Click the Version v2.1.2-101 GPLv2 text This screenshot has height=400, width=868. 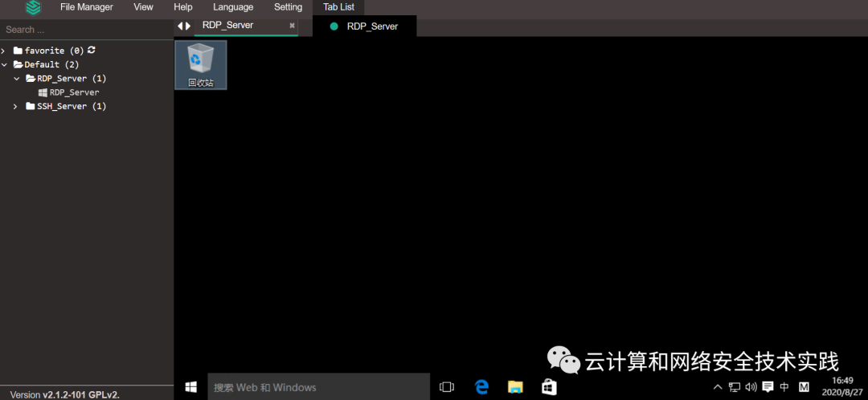65,394
